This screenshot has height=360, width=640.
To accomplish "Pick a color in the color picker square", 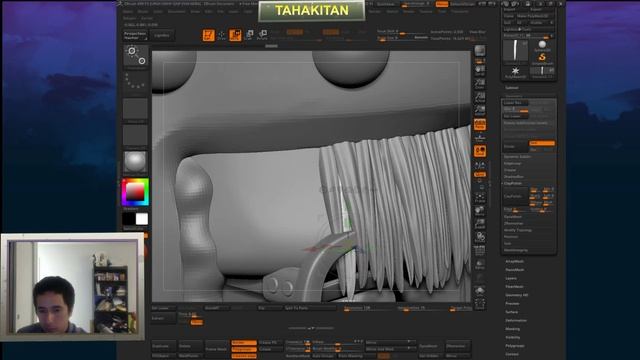I will (135, 191).
